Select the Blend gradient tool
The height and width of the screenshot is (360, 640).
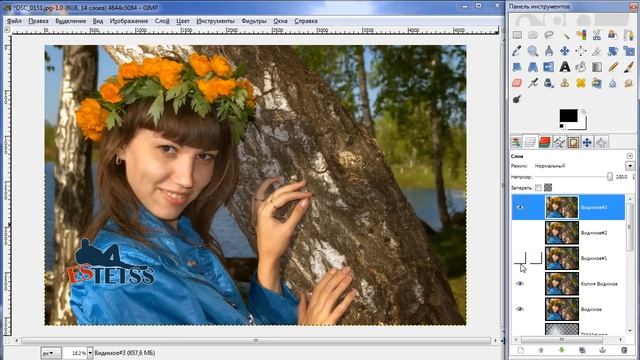coord(597,67)
